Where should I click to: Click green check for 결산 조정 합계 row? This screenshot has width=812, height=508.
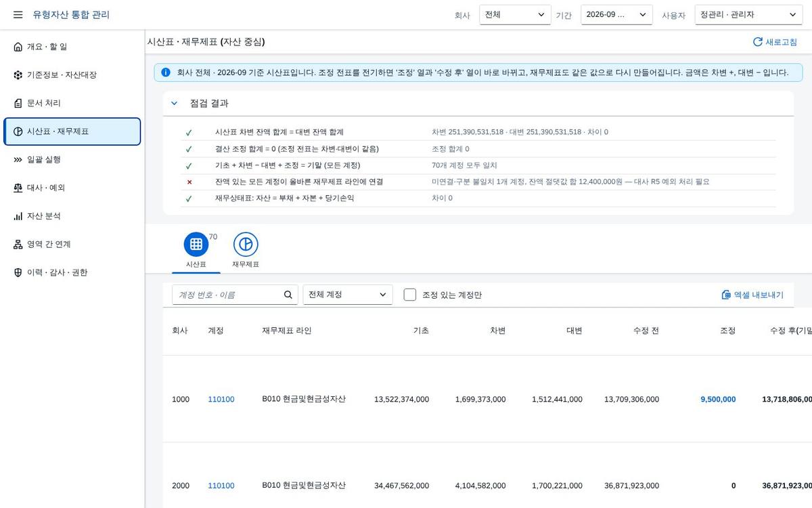[189, 149]
